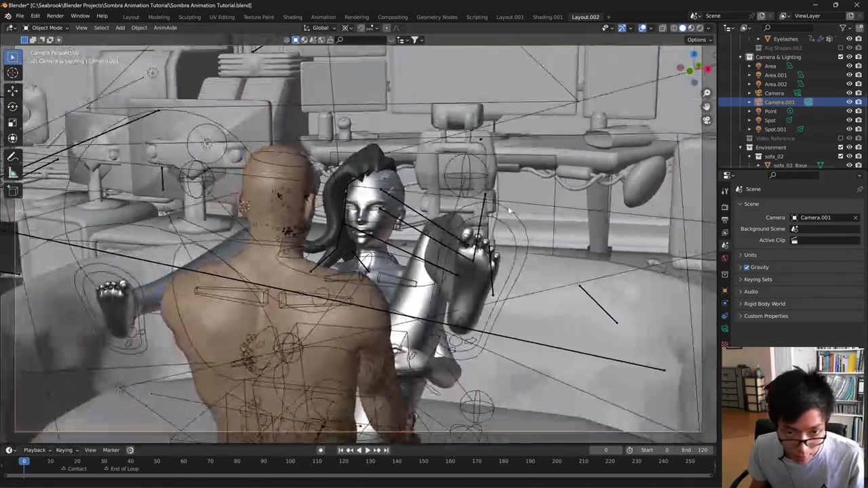The image size is (868, 488).
Task: Click the Toggle Camera View gizmo icon
Action: (707, 121)
